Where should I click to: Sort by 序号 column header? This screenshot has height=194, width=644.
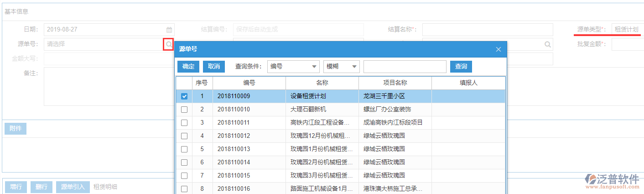tap(202, 83)
